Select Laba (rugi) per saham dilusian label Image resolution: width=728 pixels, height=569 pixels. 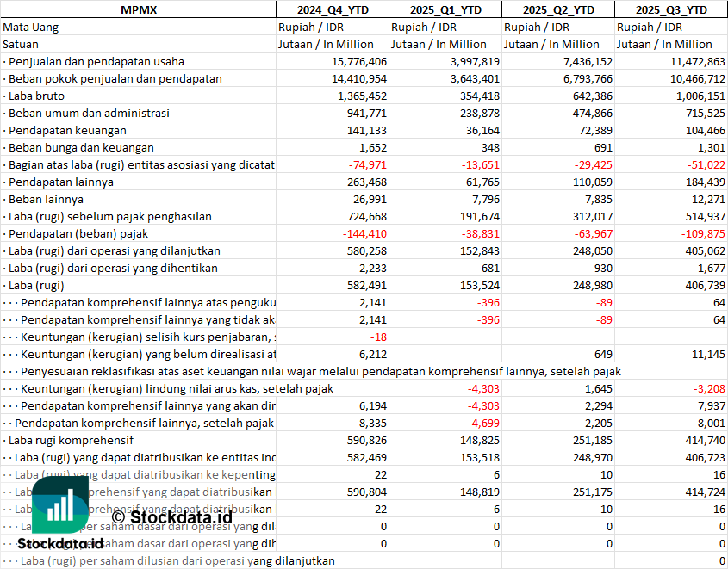(177, 560)
